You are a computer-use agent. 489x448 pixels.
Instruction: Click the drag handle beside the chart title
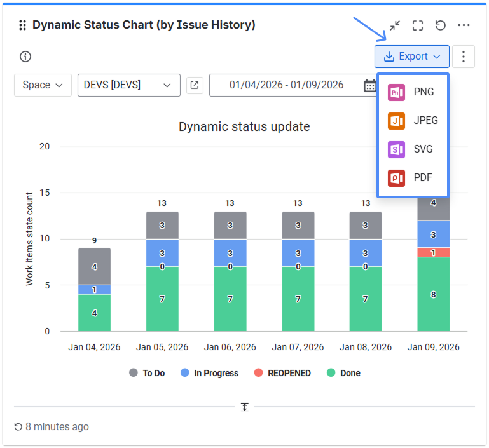pyautogui.click(x=22, y=25)
